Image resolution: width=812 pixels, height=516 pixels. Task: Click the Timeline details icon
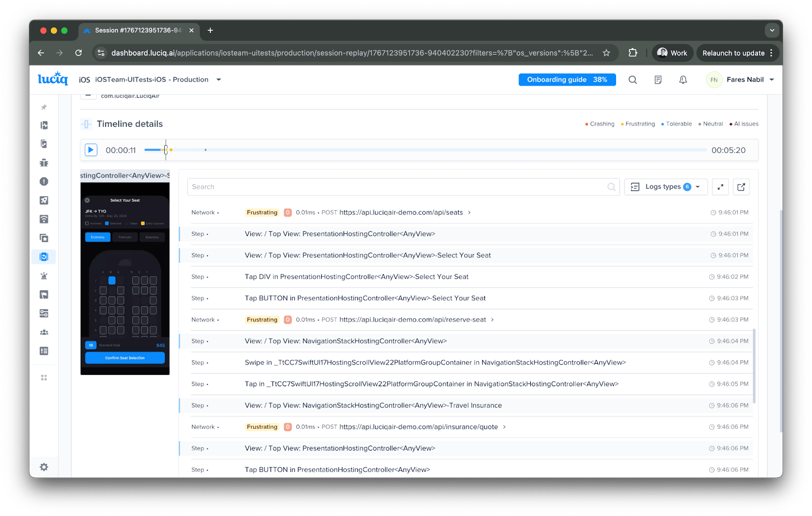[x=86, y=124]
